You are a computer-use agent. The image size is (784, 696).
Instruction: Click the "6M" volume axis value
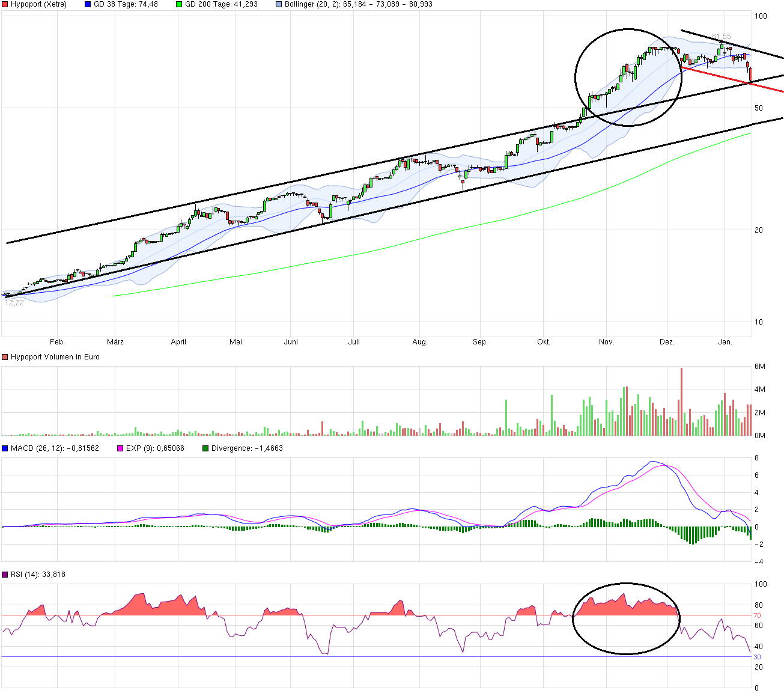tap(760, 367)
